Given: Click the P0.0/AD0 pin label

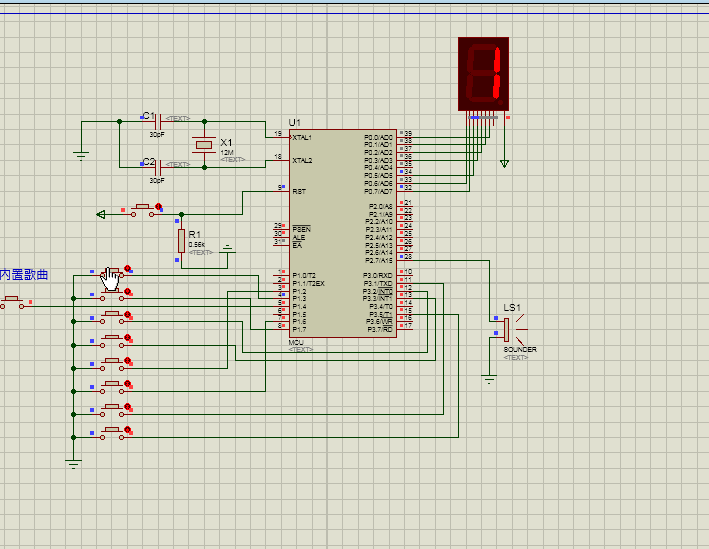Looking at the screenshot, I should pos(378,137).
